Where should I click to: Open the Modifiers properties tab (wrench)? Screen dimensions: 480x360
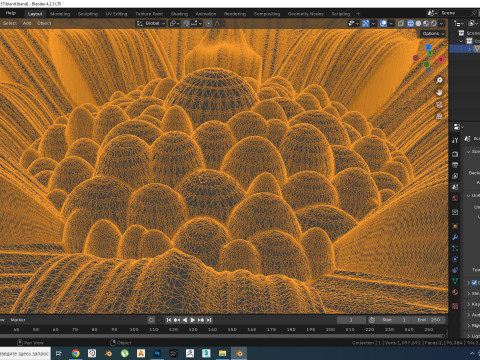[455, 237]
